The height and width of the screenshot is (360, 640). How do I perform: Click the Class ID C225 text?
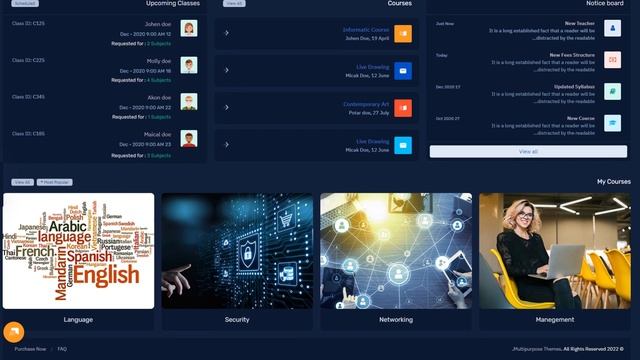pyautogui.click(x=28, y=60)
